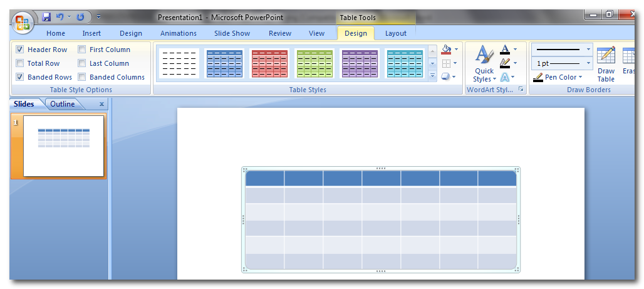Apply the red table style swatch
This screenshot has height=289, width=644.
[269, 63]
